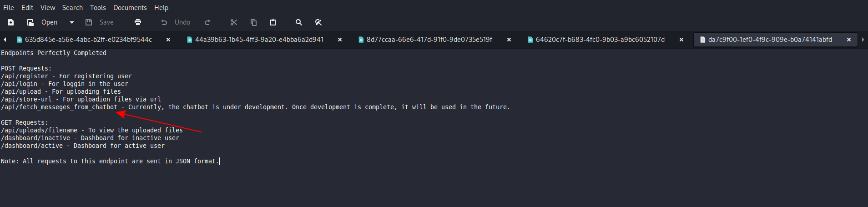Switch to the 8d77ccaa document tab
This screenshot has height=207, width=868.
click(x=429, y=40)
